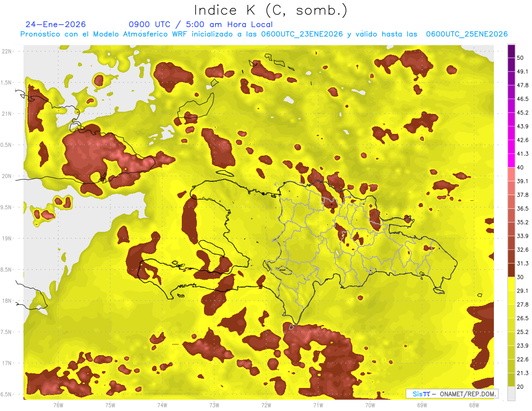The width and height of the screenshot is (532, 411).
Task: Click the color scale value '41.3'
Action: [523, 154]
